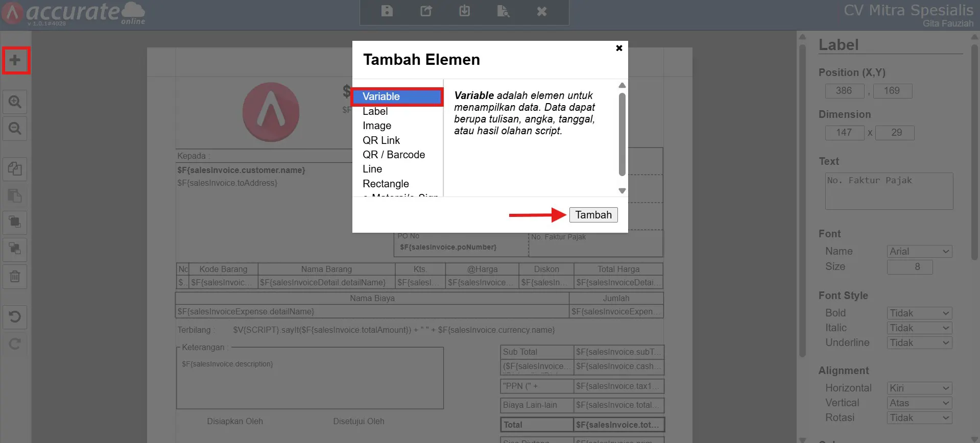Open the Bold dropdown
This screenshot has height=443, width=980.
(920, 313)
